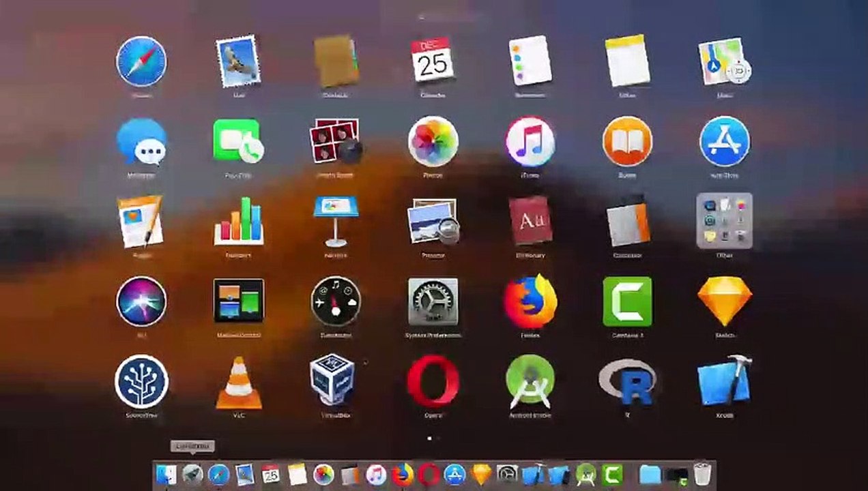Viewport: 868px width, 491px height.
Task: Open Opera from the Dock
Action: pyautogui.click(x=429, y=473)
